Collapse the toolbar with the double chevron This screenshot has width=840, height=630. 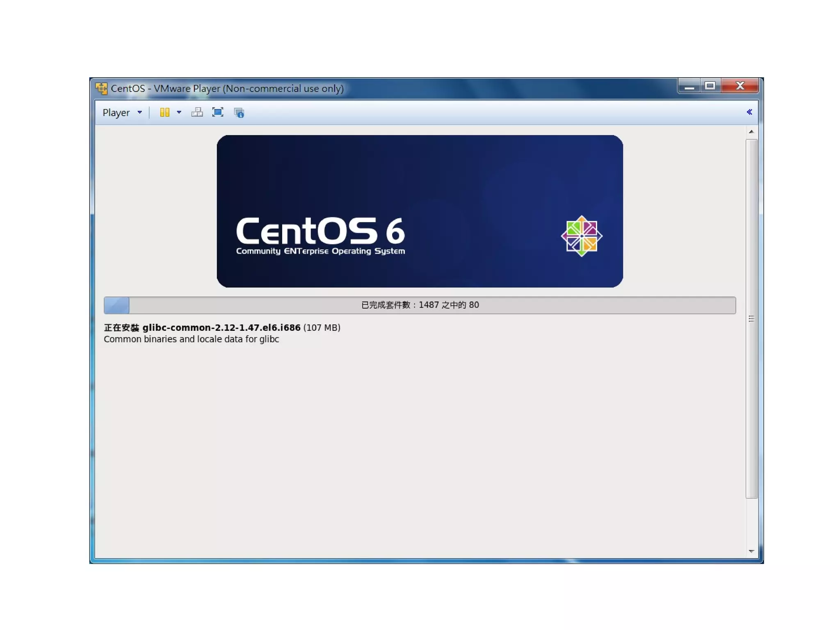click(749, 112)
